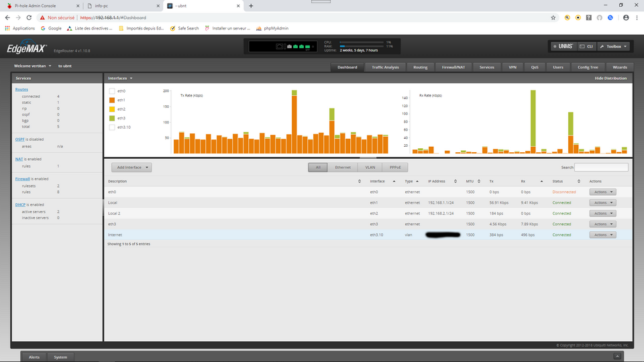Click the sort arrows on Status column

pyautogui.click(x=579, y=181)
